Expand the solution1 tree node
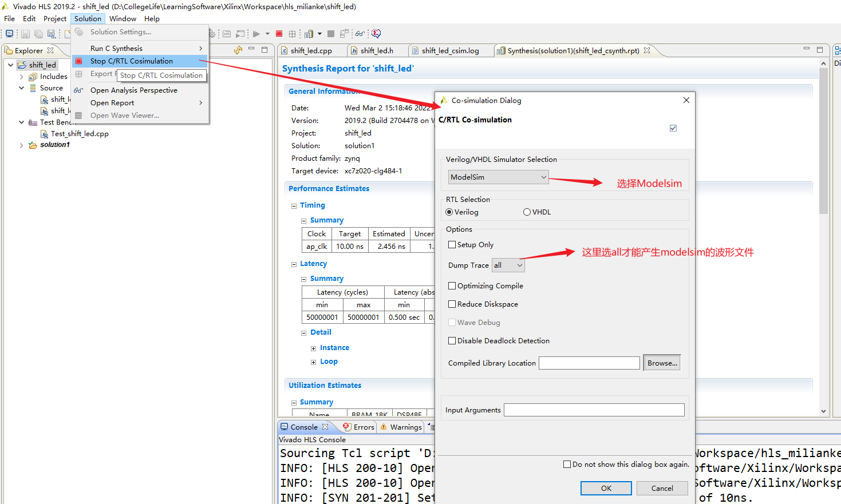The height and width of the screenshot is (504, 841). point(22,145)
